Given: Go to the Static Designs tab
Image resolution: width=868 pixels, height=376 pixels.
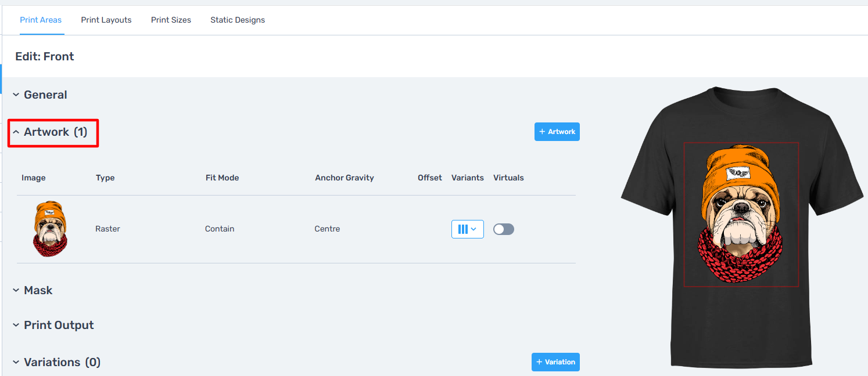Looking at the screenshot, I should coord(238,20).
